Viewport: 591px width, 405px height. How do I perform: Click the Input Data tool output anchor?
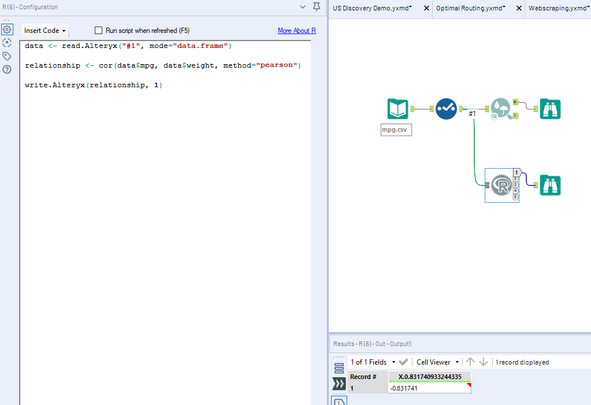tap(412, 109)
